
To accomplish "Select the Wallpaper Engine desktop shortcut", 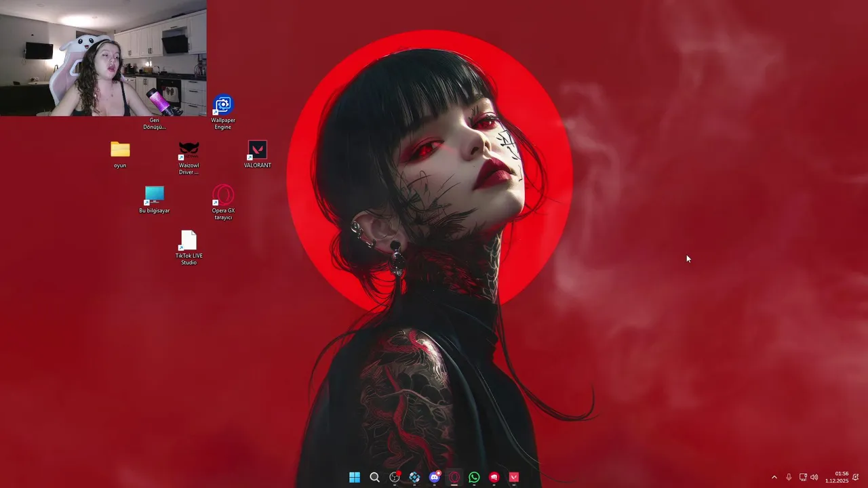I will click(223, 112).
